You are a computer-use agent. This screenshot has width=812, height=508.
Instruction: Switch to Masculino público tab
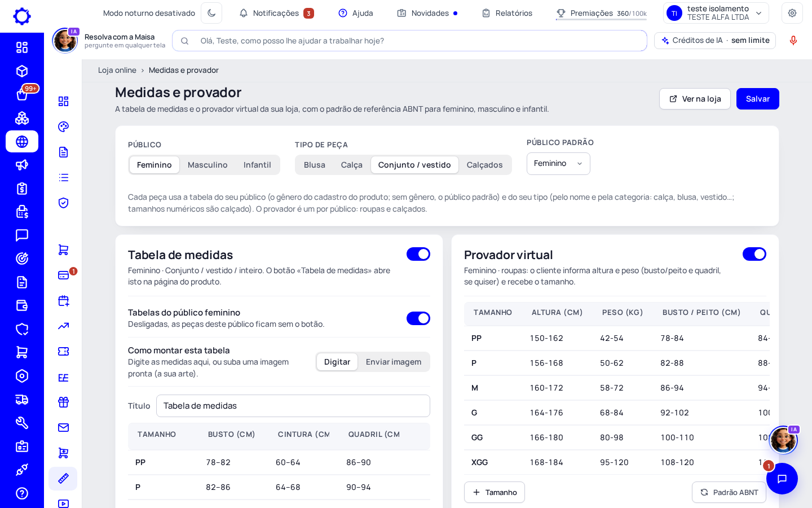point(208,165)
